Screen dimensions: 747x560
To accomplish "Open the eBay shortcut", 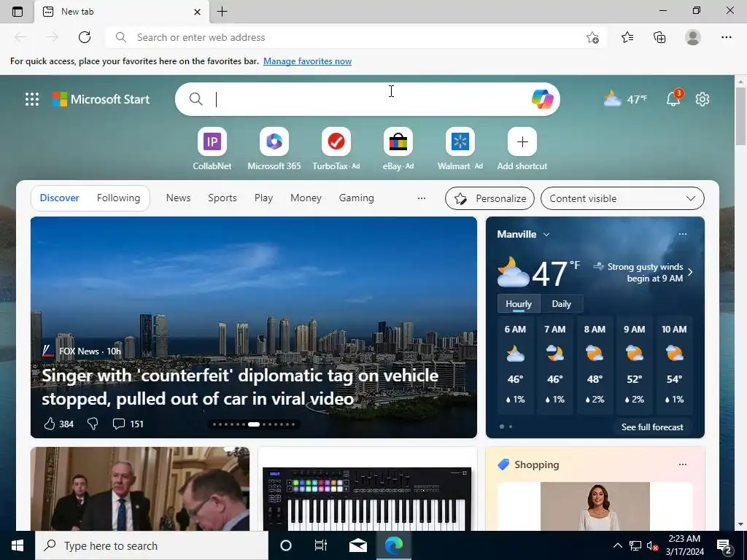I will [398, 149].
